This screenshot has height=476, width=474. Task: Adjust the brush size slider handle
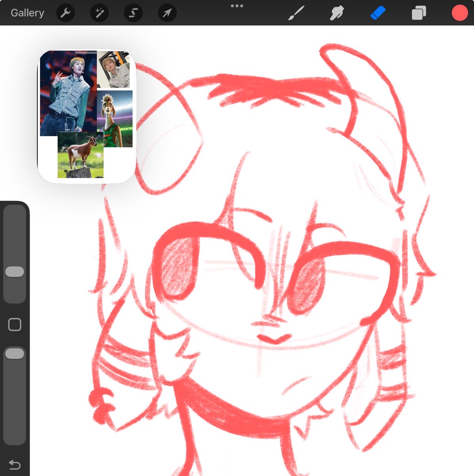point(15,272)
